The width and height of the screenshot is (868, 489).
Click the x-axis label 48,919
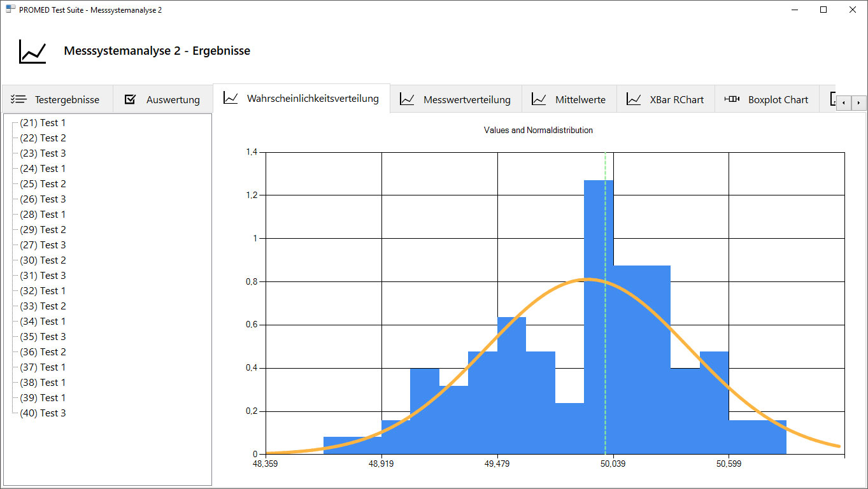pyautogui.click(x=381, y=464)
